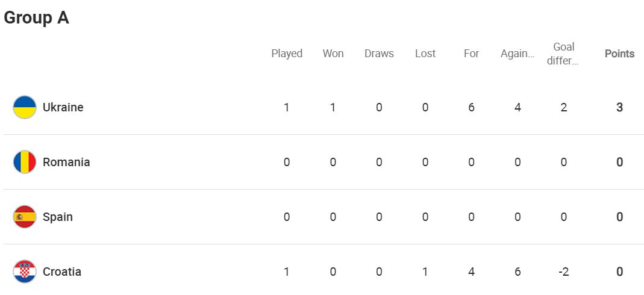
Task: Select the Spain team name
Action: pyautogui.click(x=57, y=217)
